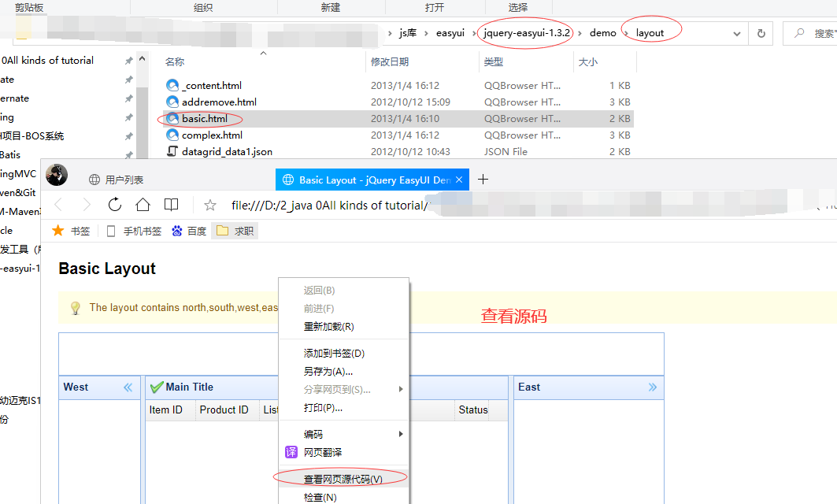The height and width of the screenshot is (504, 837).
Task: Choose 检查(N) in context menu
Action: (320, 497)
